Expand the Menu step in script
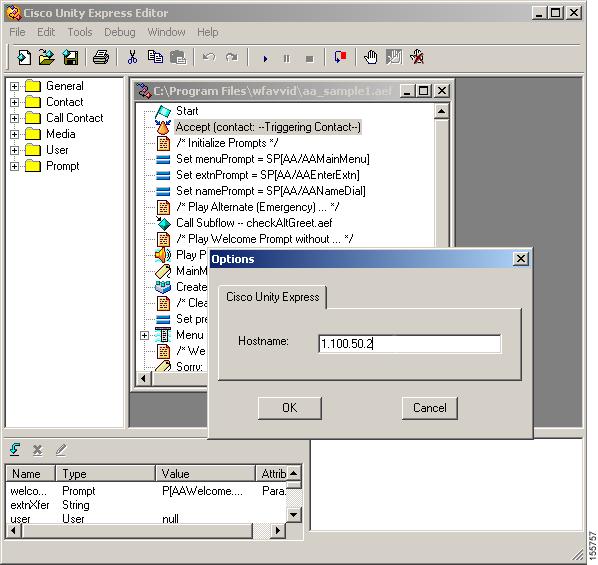The height and width of the screenshot is (565, 598). tap(144, 335)
